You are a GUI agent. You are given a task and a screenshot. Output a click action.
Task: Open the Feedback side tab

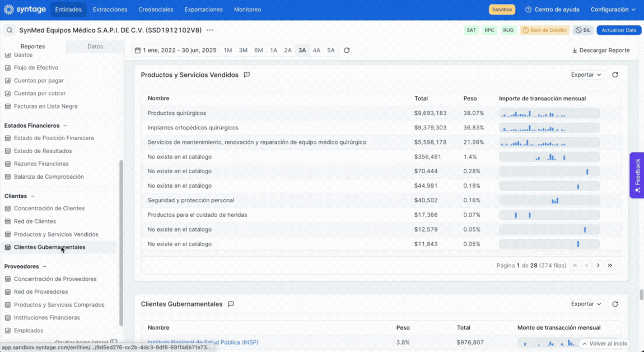637,175
